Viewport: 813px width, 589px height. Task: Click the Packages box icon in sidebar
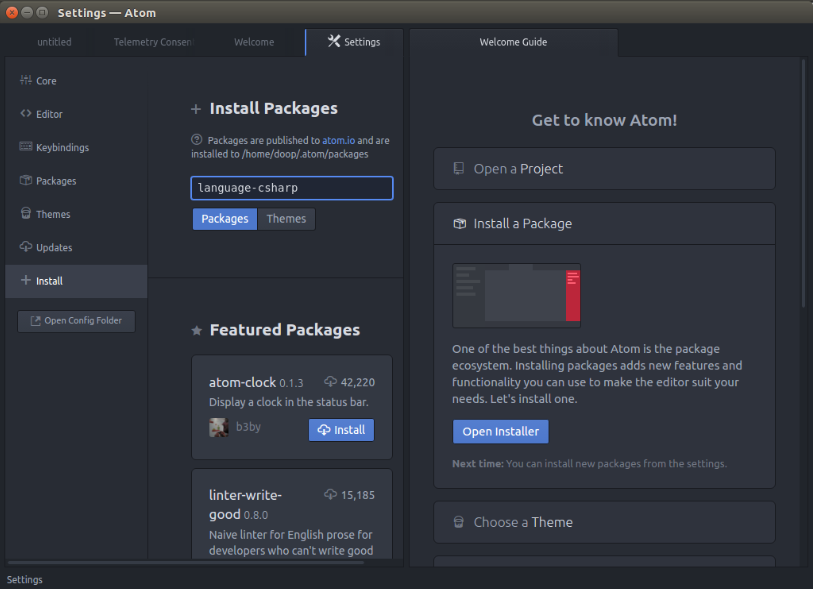tap(25, 180)
